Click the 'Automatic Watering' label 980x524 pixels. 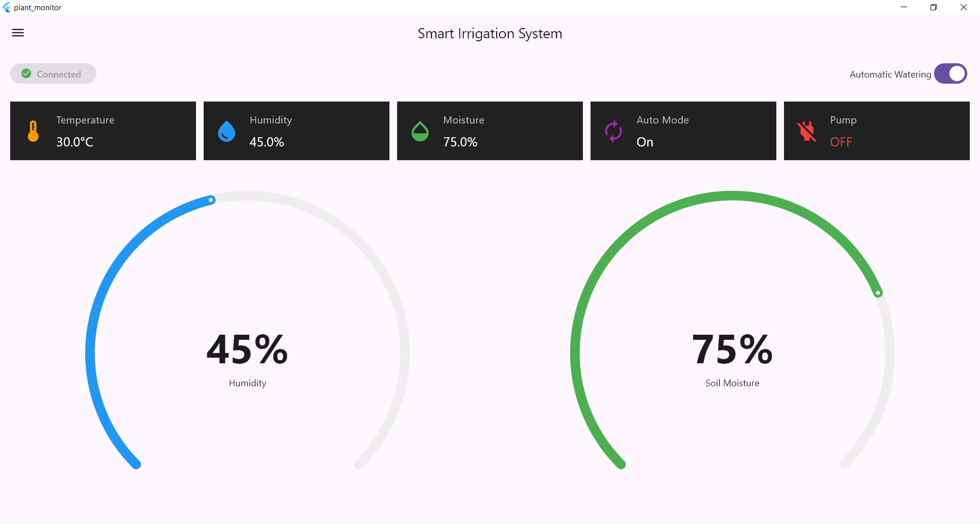pyautogui.click(x=890, y=74)
